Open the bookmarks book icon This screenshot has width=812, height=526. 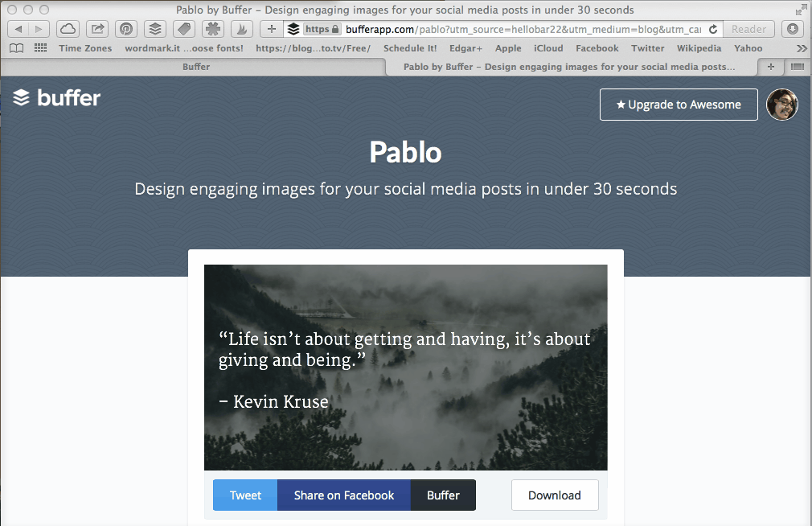tap(16, 48)
